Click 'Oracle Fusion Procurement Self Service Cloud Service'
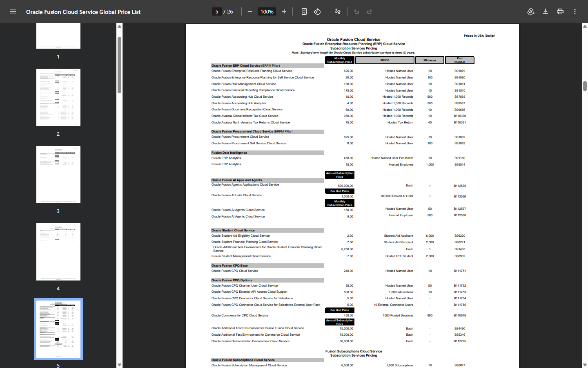588x368 pixels. coord(249,144)
